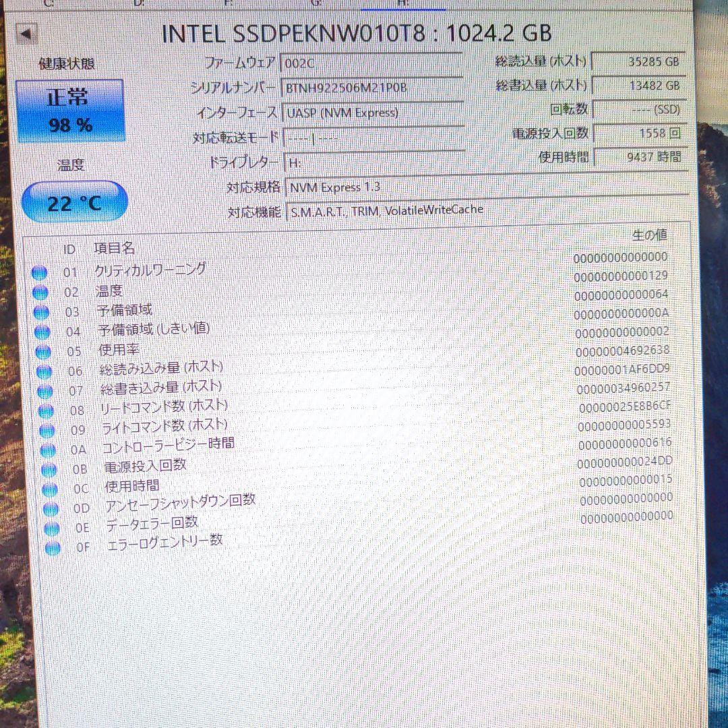
Task: Click raw value 0000004692638
Action: (623, 351)
